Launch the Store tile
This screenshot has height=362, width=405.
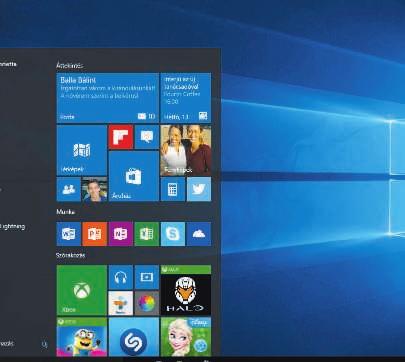pos(134,176)
